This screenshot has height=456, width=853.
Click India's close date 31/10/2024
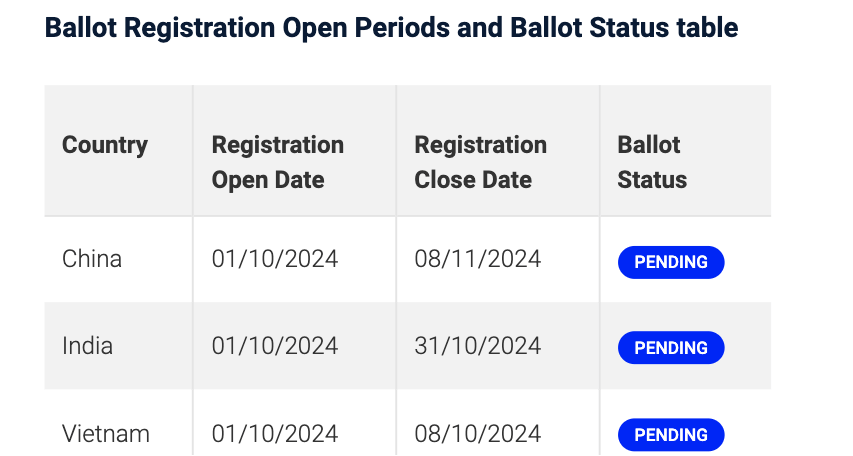tap(478, 346)
